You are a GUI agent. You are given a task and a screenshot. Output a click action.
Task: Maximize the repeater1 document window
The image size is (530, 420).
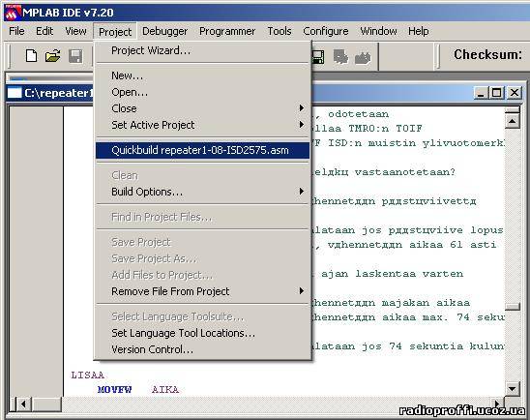point(497,93)
